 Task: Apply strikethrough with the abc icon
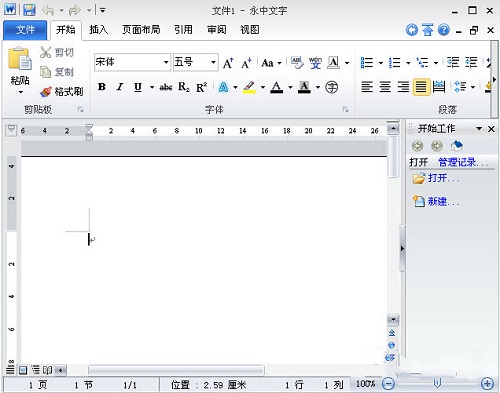click(166, 87)
